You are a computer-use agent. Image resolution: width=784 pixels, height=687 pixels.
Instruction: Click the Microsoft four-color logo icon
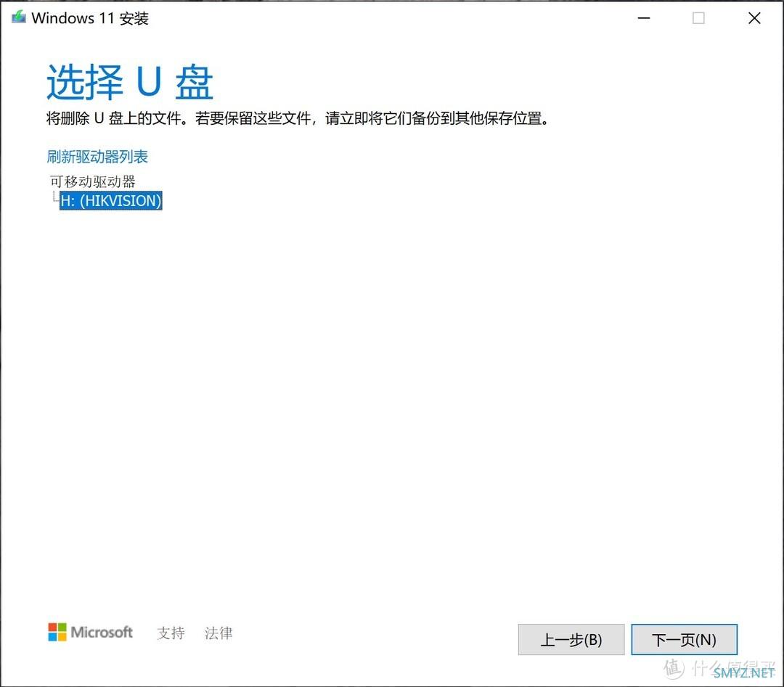57,633
